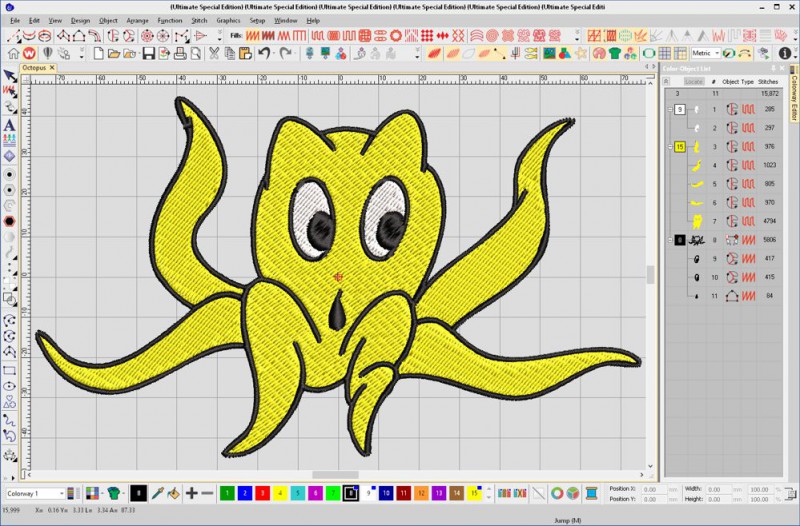800x526 pixels.
Task: Undo the last action
Action: pos(263,53)
